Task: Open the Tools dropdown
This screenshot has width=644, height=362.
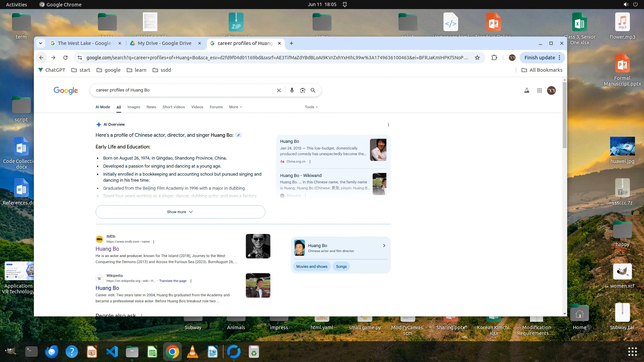Action: (311, 107)
